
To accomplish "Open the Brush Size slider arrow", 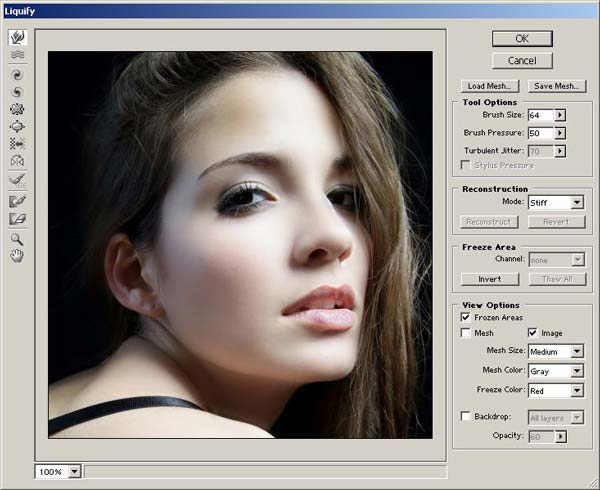I will (x=560, y=115).
